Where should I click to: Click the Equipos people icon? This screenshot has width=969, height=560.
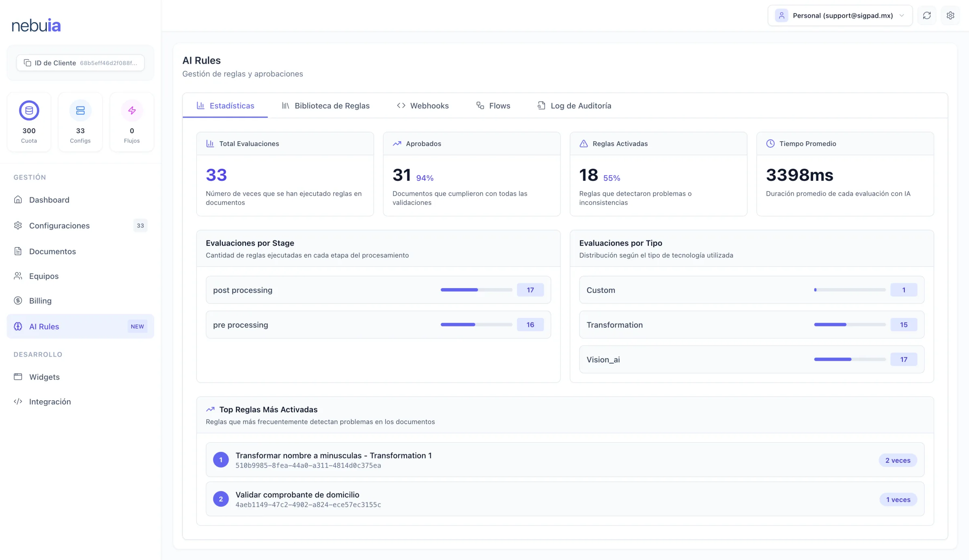18,276
